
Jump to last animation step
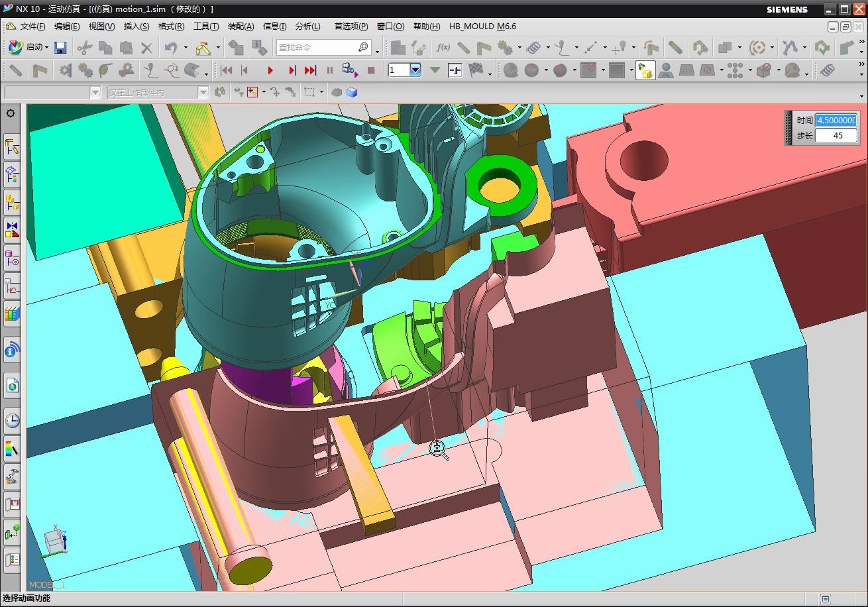click(x=310, y=70)
